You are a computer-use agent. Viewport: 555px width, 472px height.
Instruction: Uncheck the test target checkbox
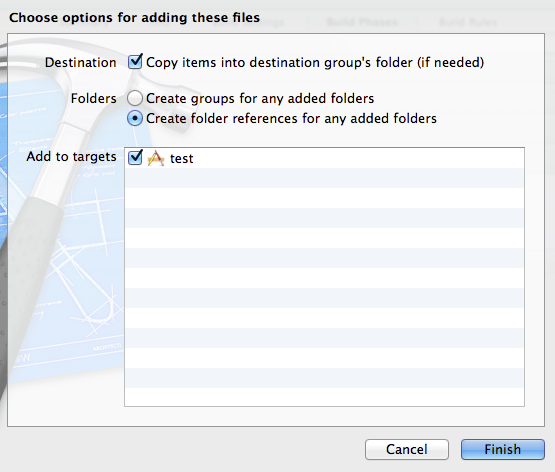(135, 157)
